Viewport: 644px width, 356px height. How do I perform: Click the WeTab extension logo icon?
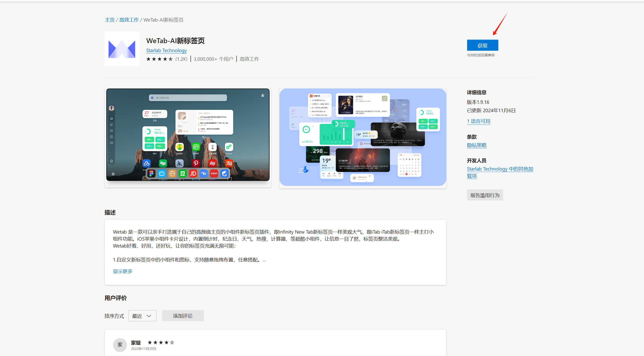122,49
